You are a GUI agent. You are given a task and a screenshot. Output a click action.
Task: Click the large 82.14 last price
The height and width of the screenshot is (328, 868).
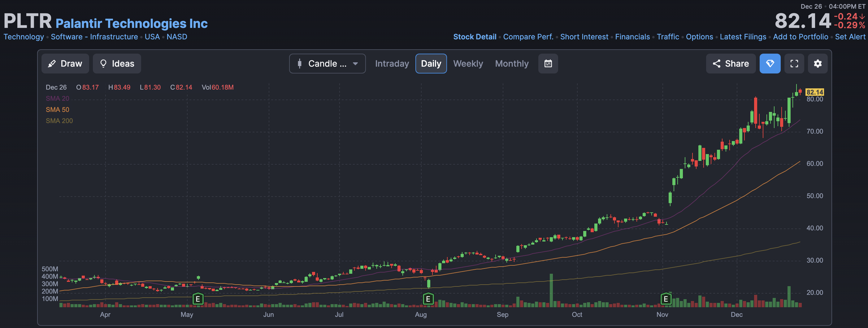803,20
